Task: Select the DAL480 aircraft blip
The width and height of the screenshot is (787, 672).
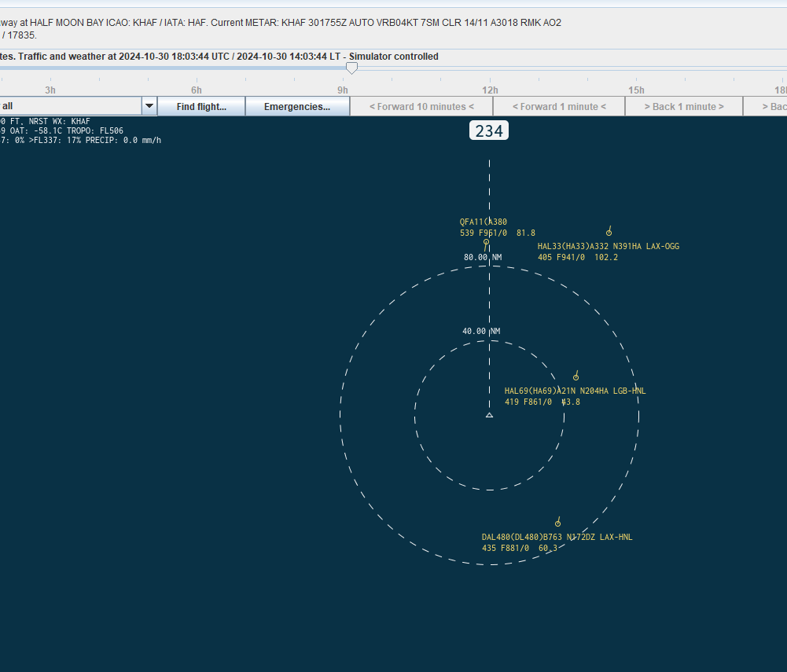Action: click(557, 523)
